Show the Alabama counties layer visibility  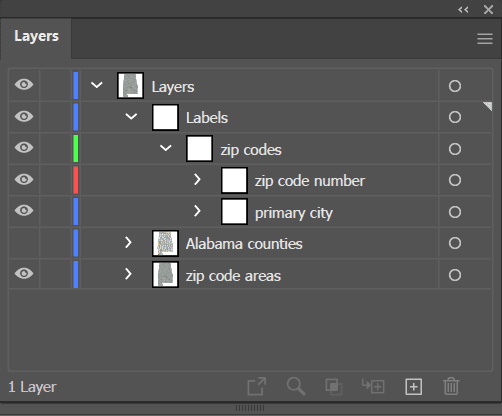click(24, 243)
